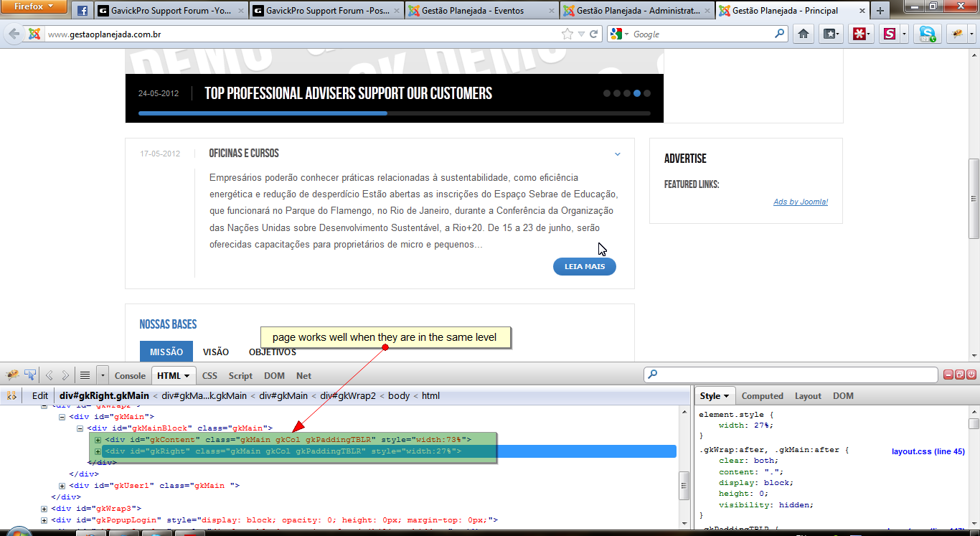Click the pink S extension toolbar icon
The height and width of the screenshot is (536, 980).
pos(890,34)
